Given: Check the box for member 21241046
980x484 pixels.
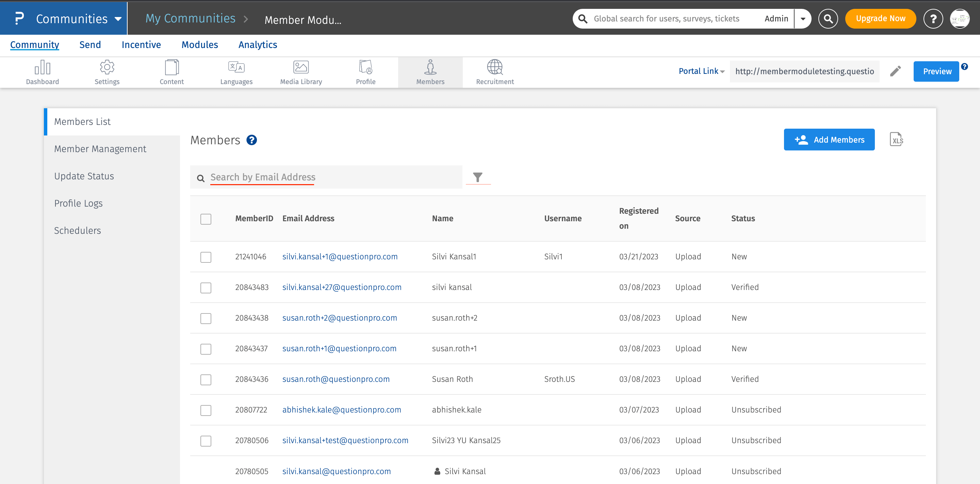Looking at the screenshot, I should point(206,257).
